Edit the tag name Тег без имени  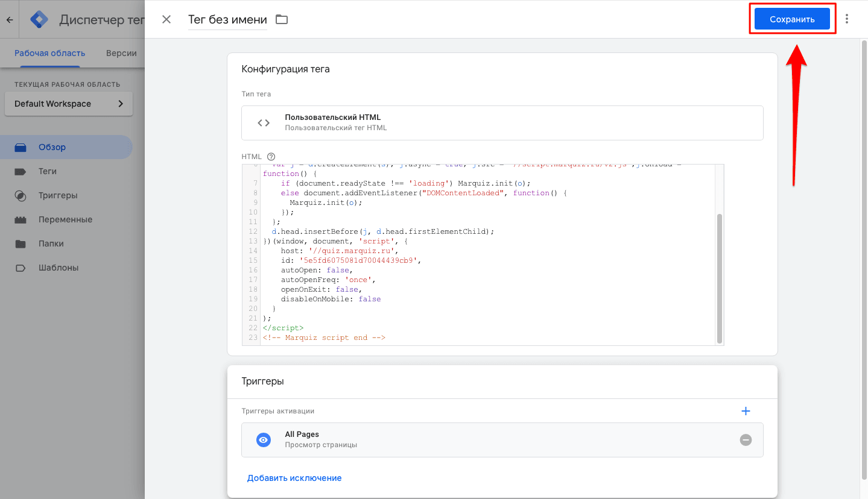pyautogui.click(x=227, y=20)
